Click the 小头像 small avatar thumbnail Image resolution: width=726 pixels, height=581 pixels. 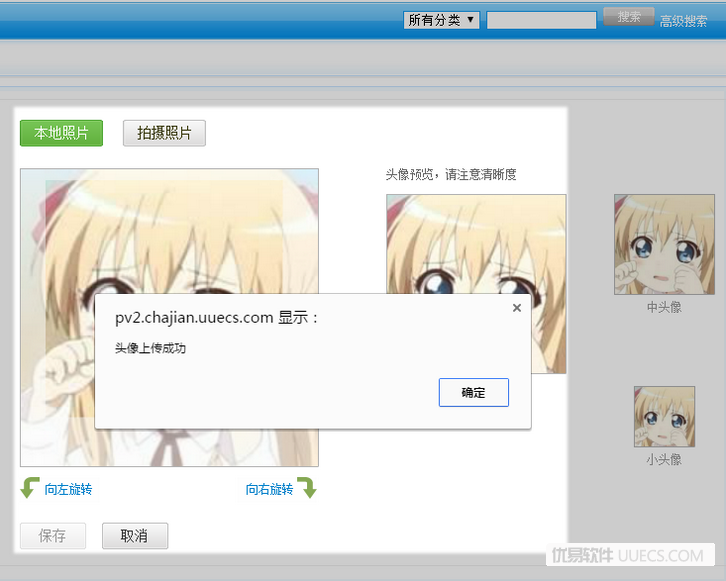click(x=664, y=417)
